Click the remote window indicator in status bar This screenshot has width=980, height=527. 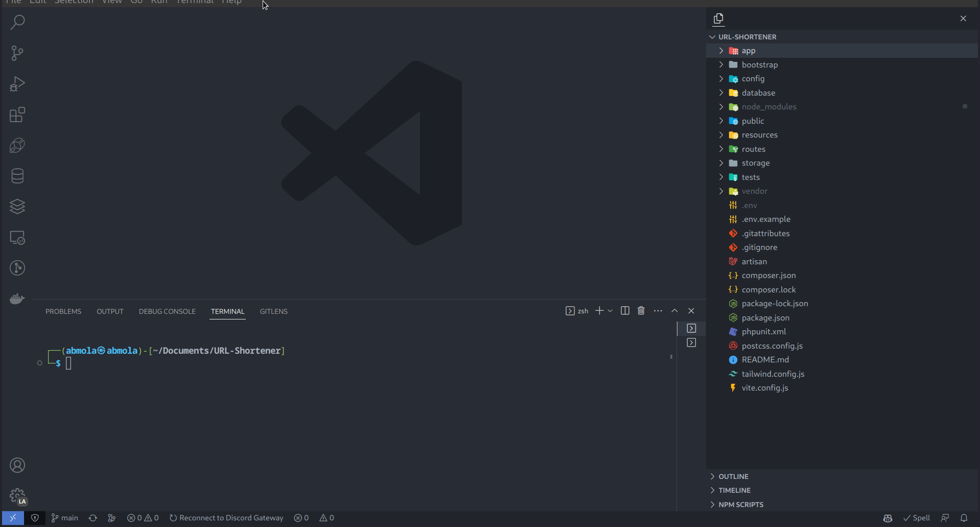point(13,518)
